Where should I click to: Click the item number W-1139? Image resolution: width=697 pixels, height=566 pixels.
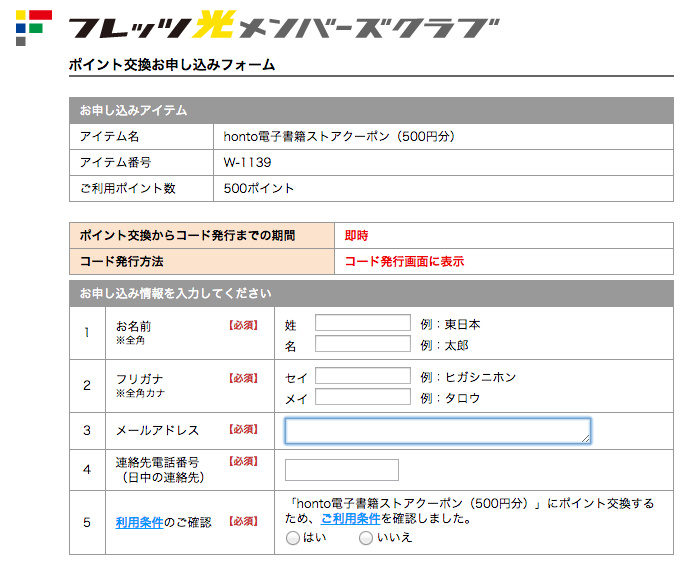247,162
